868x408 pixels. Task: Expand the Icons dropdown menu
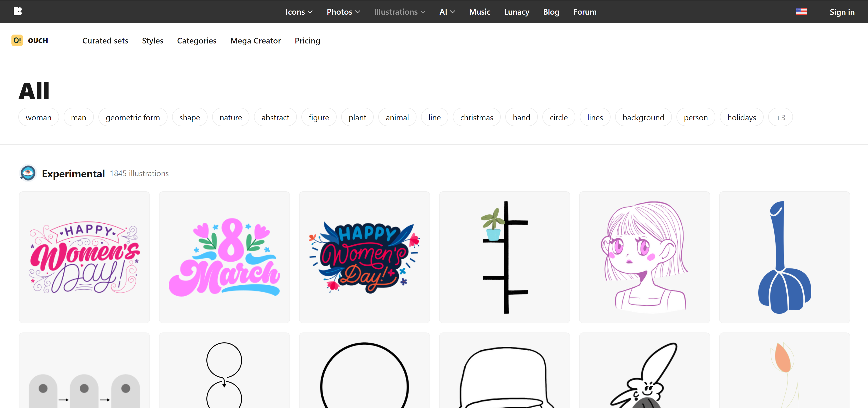[x=299, y=12]
